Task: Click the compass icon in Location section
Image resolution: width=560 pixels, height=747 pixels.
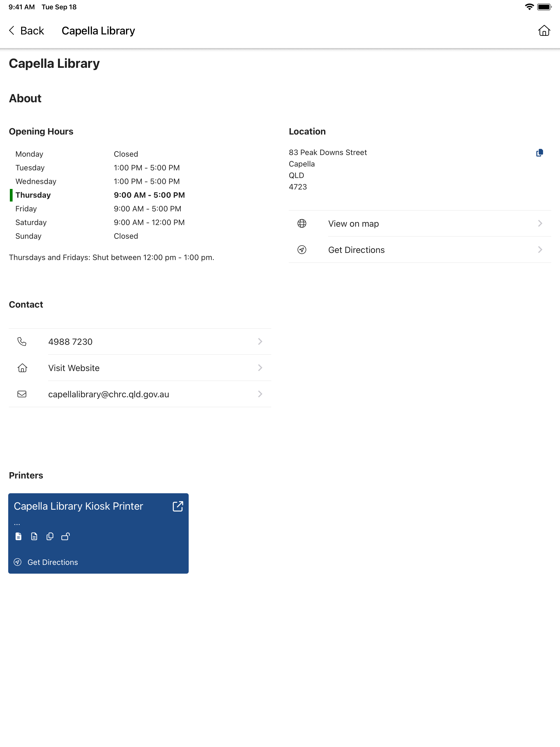Action: point(302,250)
